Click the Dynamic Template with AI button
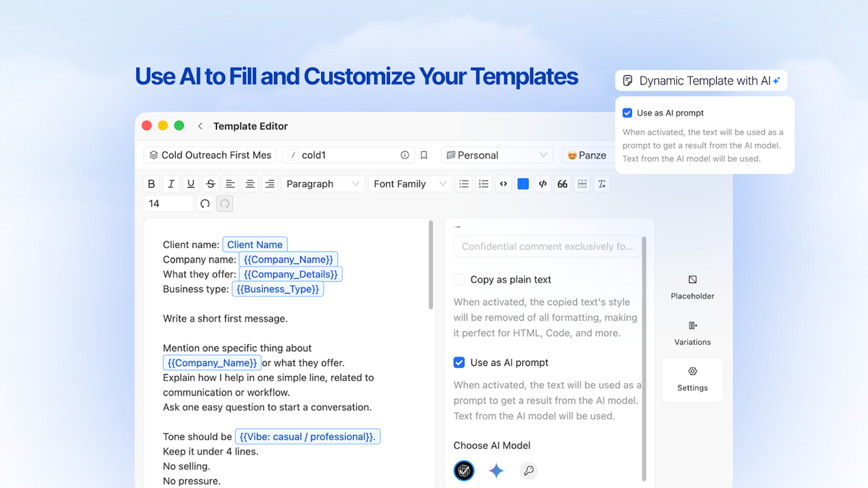868x488 pixels. tap(700, 80)
